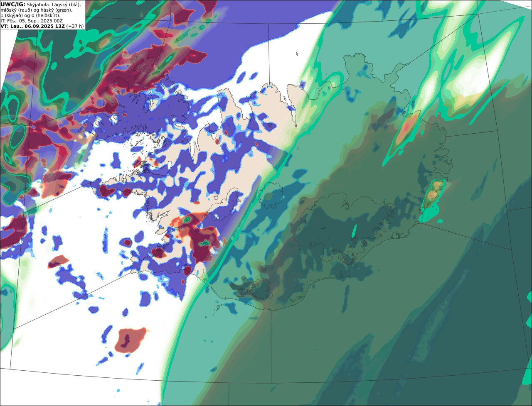Select the 'IT: Fös.. 05. Sep.. 2025 00Z' line
This screenshot has height=406, width=532.
click(x=31, y=20)
